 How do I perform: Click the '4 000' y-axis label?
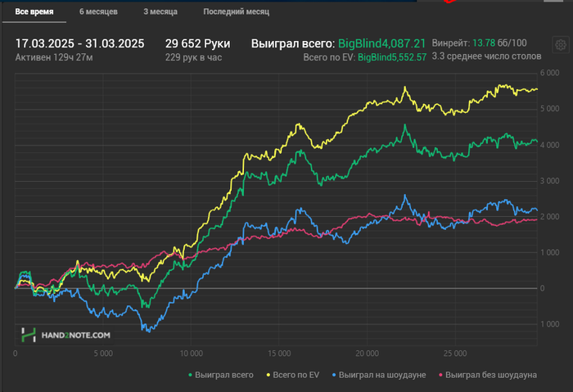(x=549, y=145)
